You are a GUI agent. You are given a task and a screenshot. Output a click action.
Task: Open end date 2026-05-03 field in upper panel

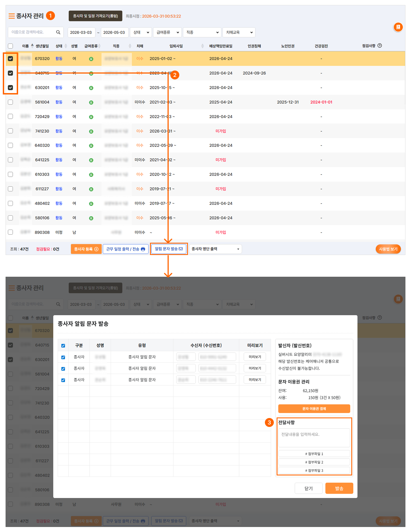point(115,32)
